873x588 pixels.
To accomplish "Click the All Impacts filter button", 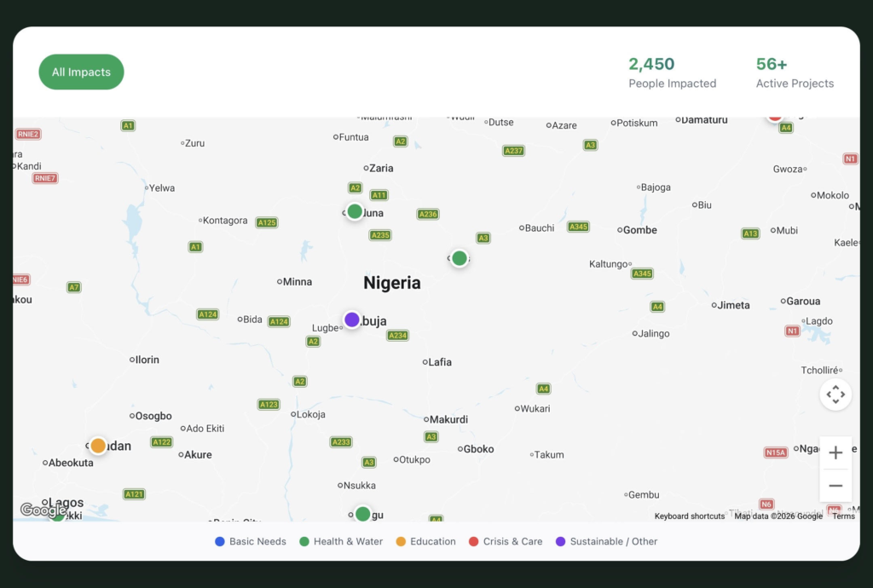I will [x=81, y=72].
